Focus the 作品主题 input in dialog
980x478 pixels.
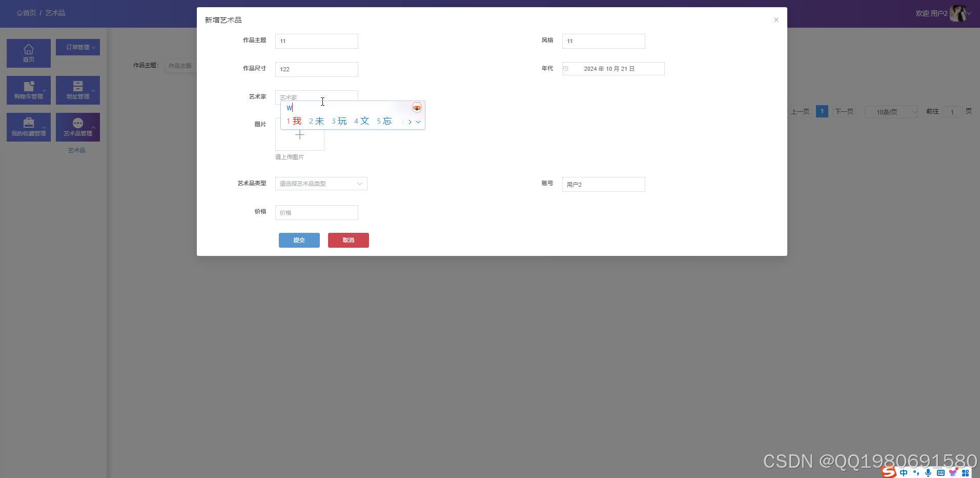(317, 41)
